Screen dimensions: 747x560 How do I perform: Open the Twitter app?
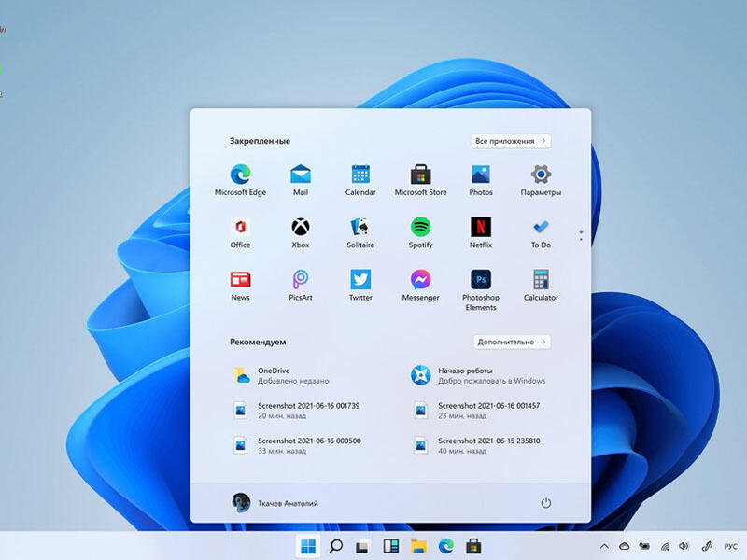click(x=360, y=286)
